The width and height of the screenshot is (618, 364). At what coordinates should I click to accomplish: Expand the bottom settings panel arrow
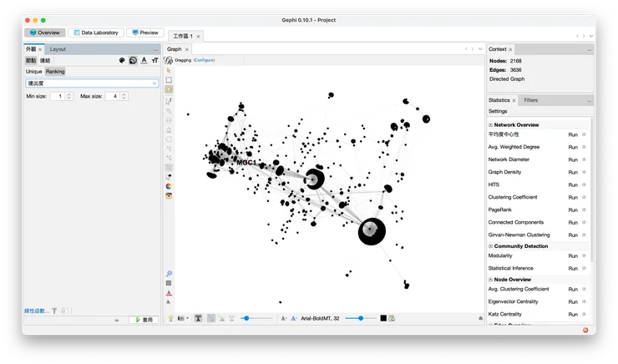click(x=480, y=318)
